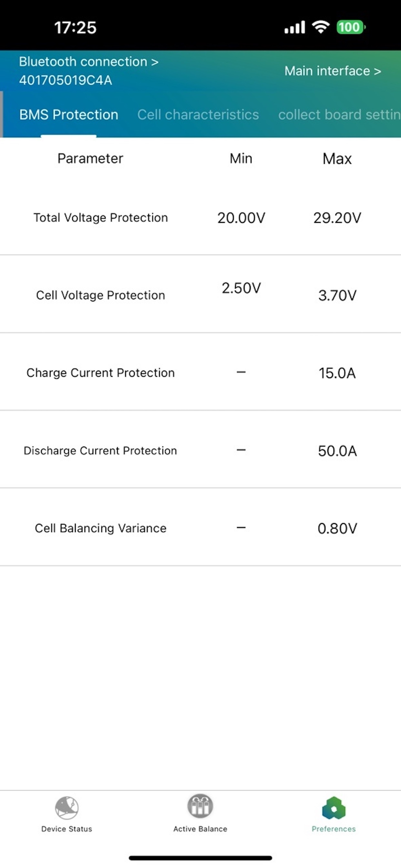The width and height of the screenshot is (401, 868).
Task: Tap the 17:25 clock in status bar
Action: [76, 28]
